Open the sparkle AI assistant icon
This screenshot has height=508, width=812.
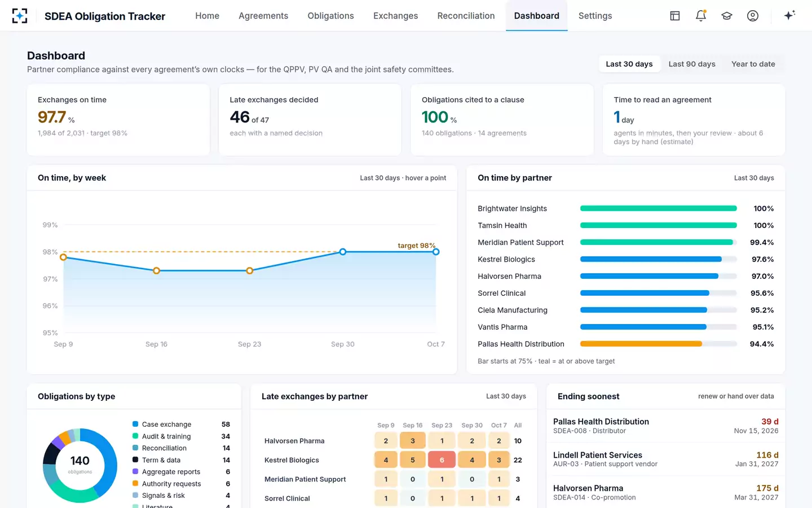(x=789, y=15)
